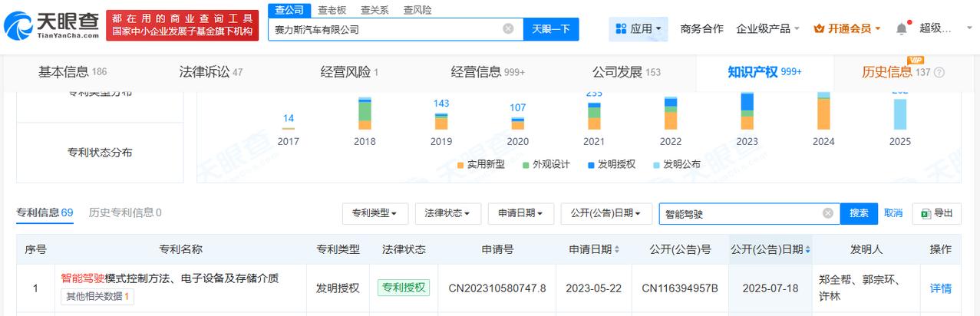Open the 公开(公告)日期 filter dropdown

pyautogui.click(x=606, y=213)
